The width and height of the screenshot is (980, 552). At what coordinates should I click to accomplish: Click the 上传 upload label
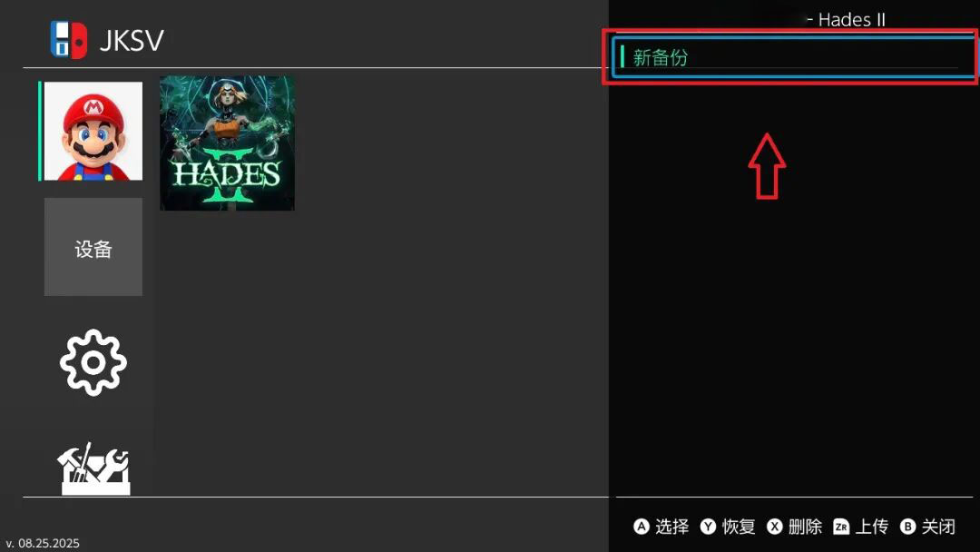pos(871,527)
